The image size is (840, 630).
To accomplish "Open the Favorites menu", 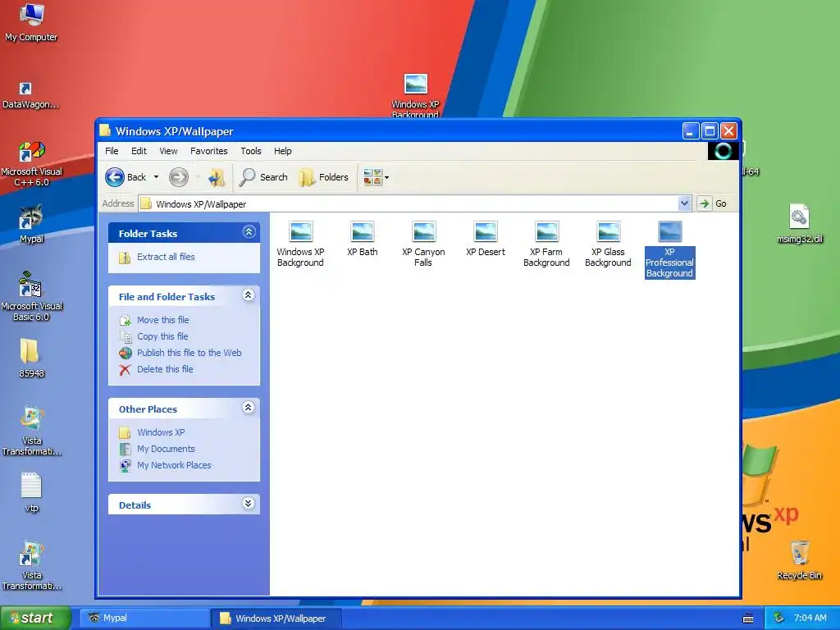I will [209, 151].
